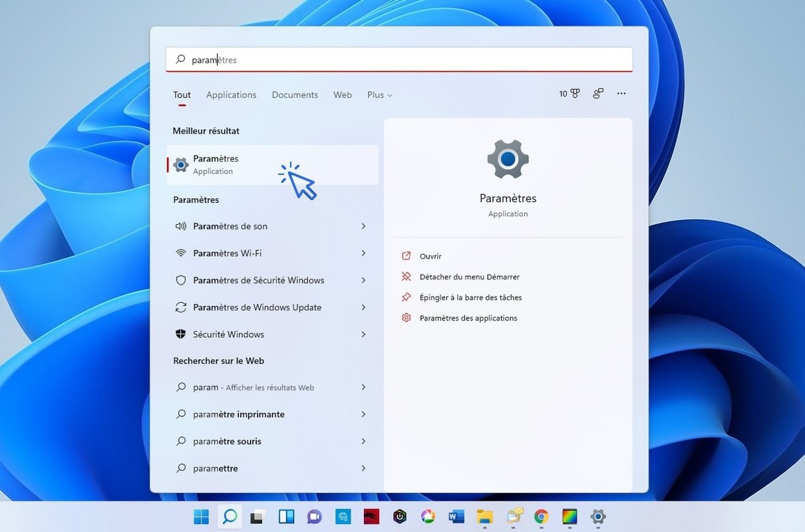Click refresh icon for Windows Update
Viewport: 805px width, 532px height.
(180, 307)
